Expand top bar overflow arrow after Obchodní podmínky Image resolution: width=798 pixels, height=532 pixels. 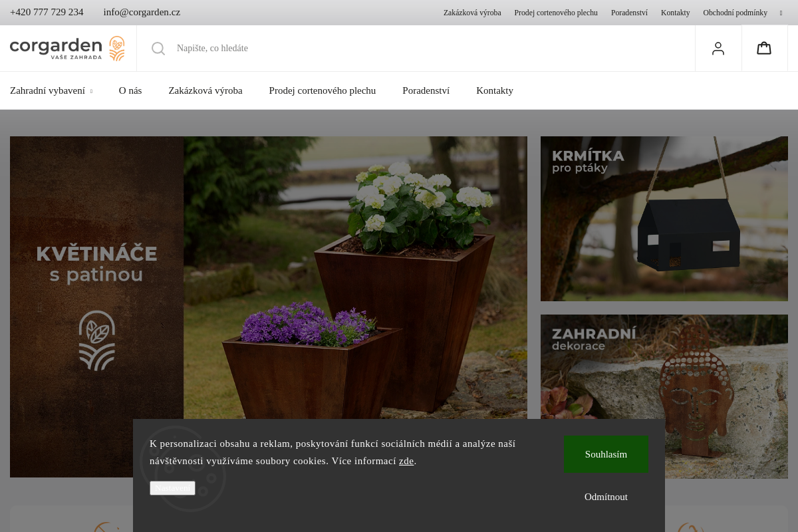[x=781, y=13]
